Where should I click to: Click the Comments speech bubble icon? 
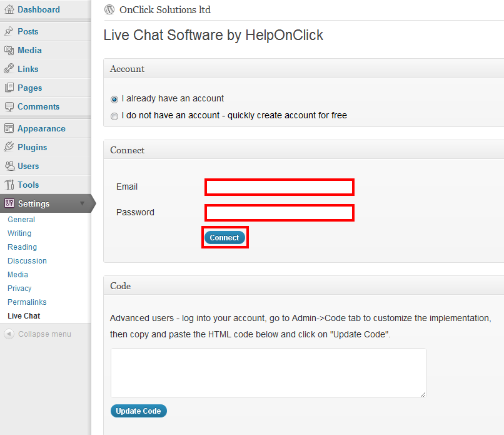click(9, 106)
